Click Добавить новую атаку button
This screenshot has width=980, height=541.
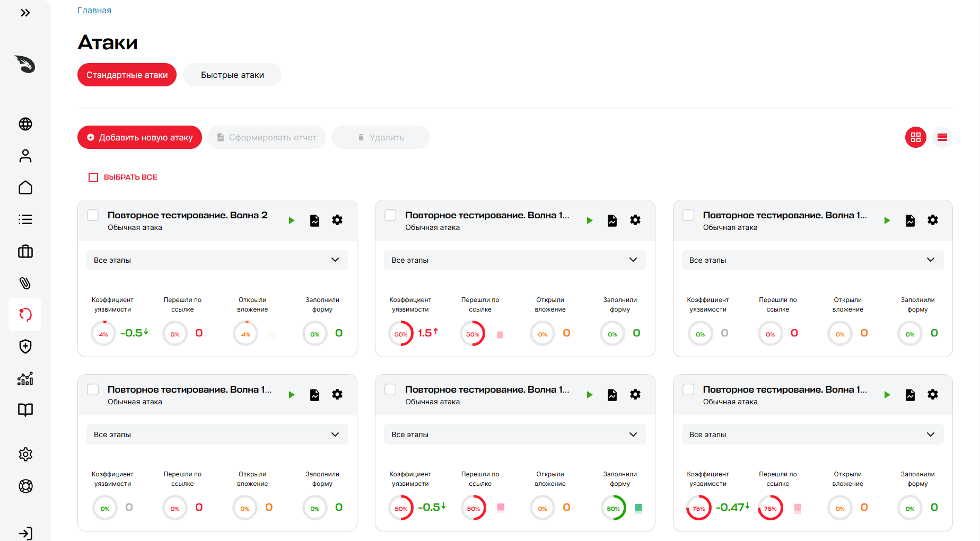coord(140,137)
